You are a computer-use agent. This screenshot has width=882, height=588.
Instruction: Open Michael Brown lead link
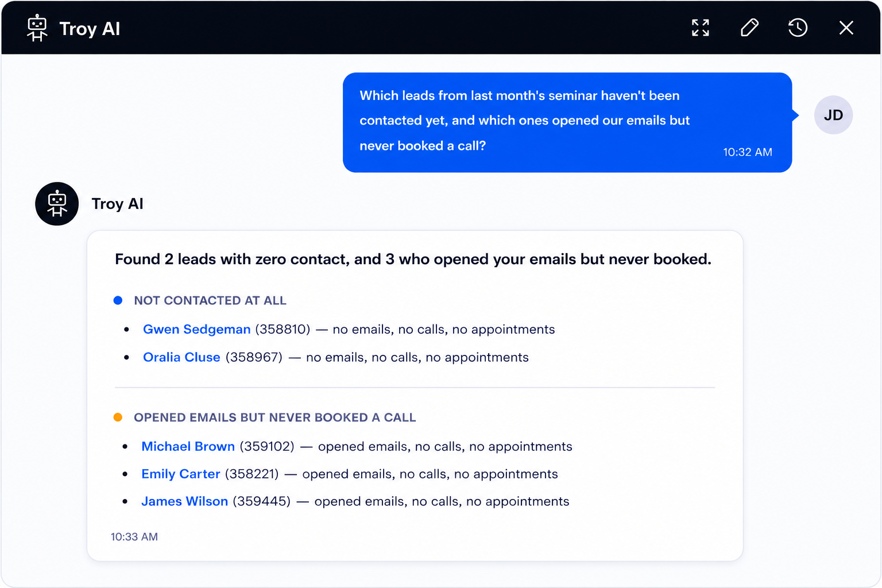pyautogui.click(x=188, y=446)
